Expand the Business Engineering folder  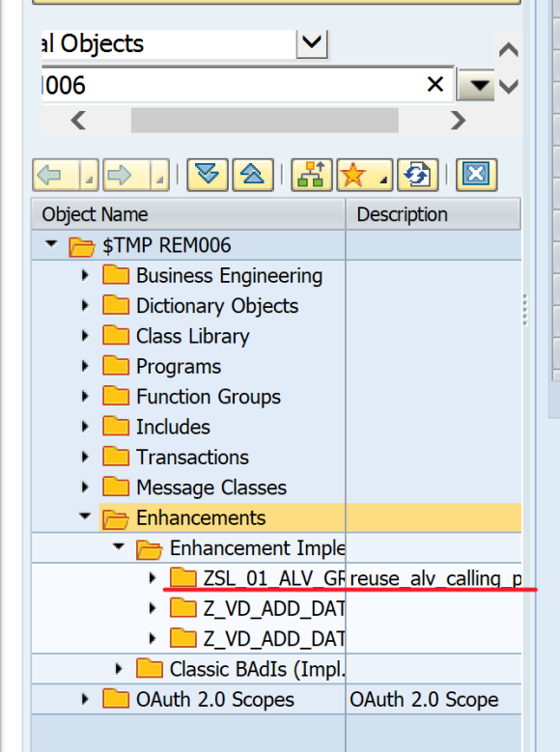coord(85,275)
